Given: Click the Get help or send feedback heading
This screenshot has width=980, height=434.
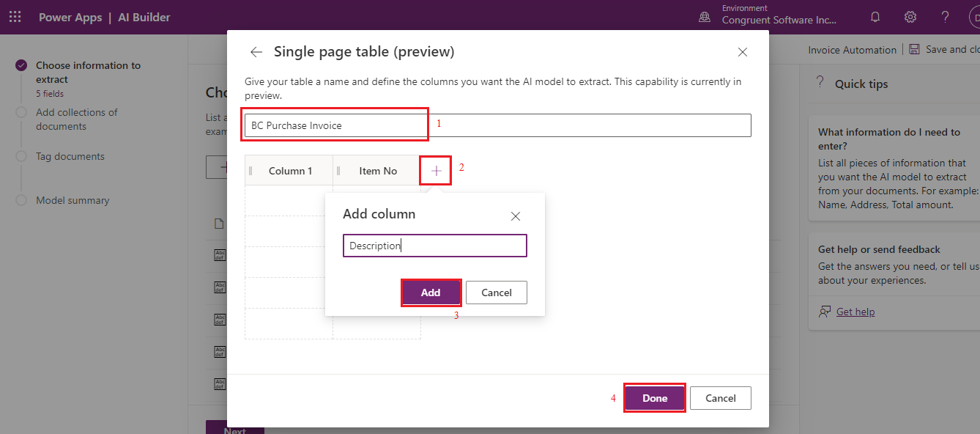Looking at the screenshot, I should 879,249.
